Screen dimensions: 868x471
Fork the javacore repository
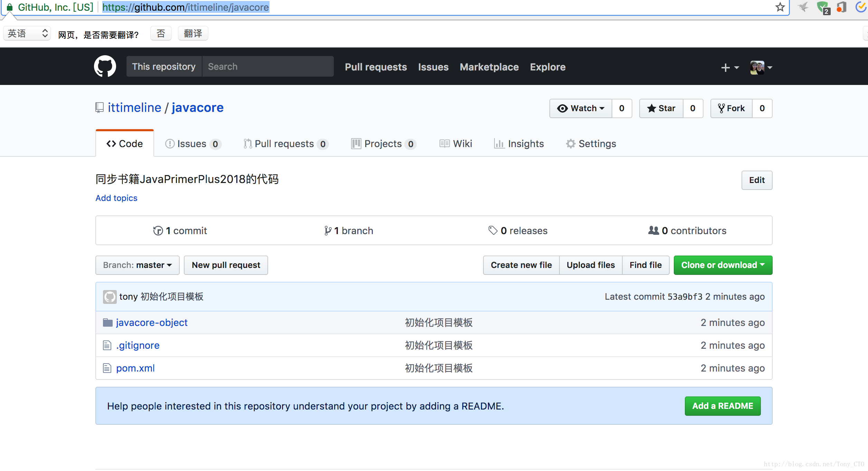tap(731, 108)
